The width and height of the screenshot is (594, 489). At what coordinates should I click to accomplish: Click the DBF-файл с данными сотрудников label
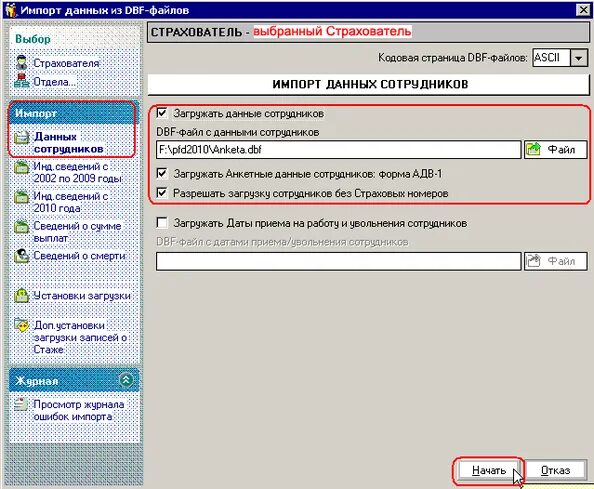click(238, 132)
